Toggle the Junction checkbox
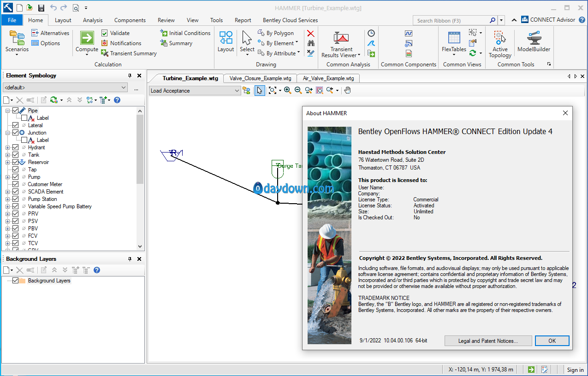588x376 pixels. tap(16, 133)
